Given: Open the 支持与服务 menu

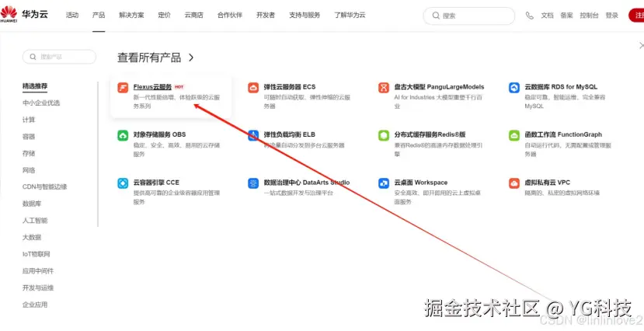Looking at the screenshot, I should click(x=305, y=16).
